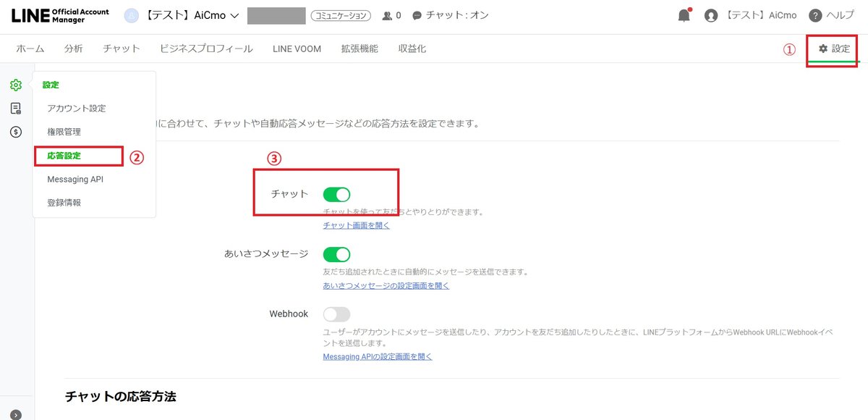
Task: Open the ホーム tab
Action: [30, 49]
